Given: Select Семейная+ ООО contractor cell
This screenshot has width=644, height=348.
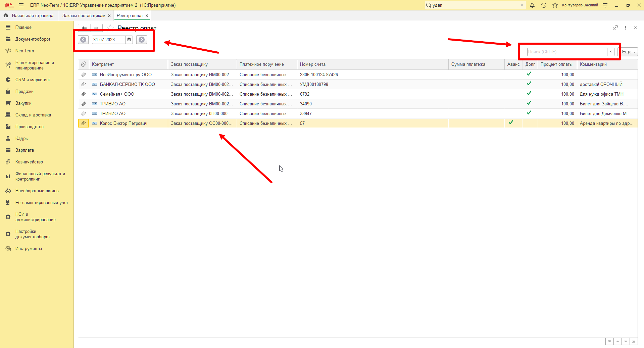Looking at the screenshot, I should [129, 94].
